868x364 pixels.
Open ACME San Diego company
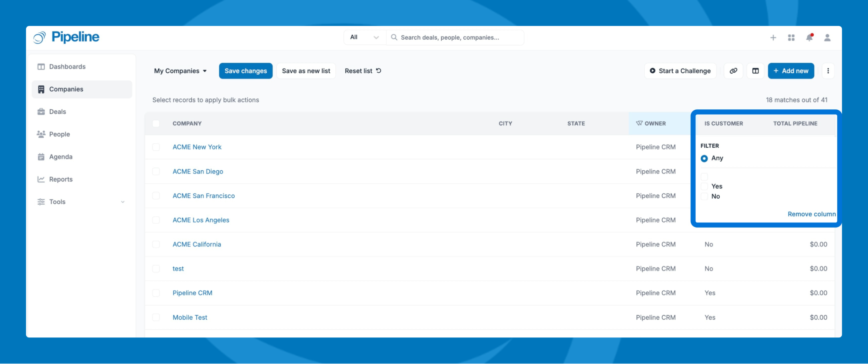tap(198, 172)
